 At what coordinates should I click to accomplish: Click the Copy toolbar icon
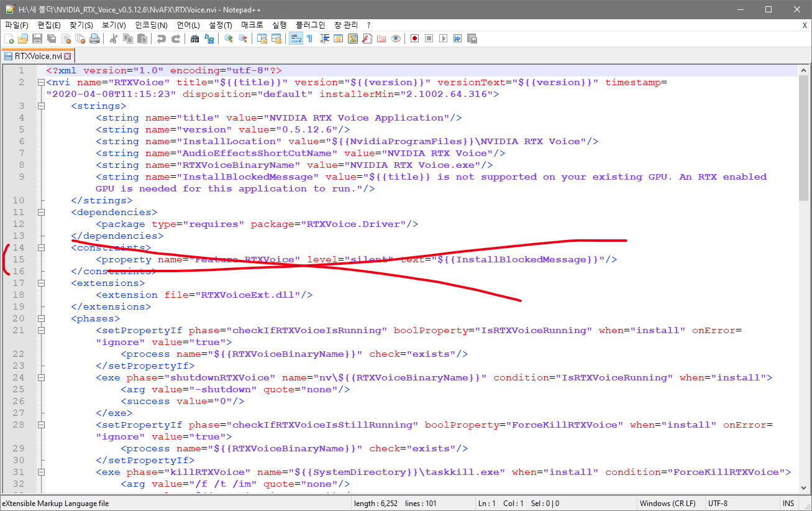[128, 39]
